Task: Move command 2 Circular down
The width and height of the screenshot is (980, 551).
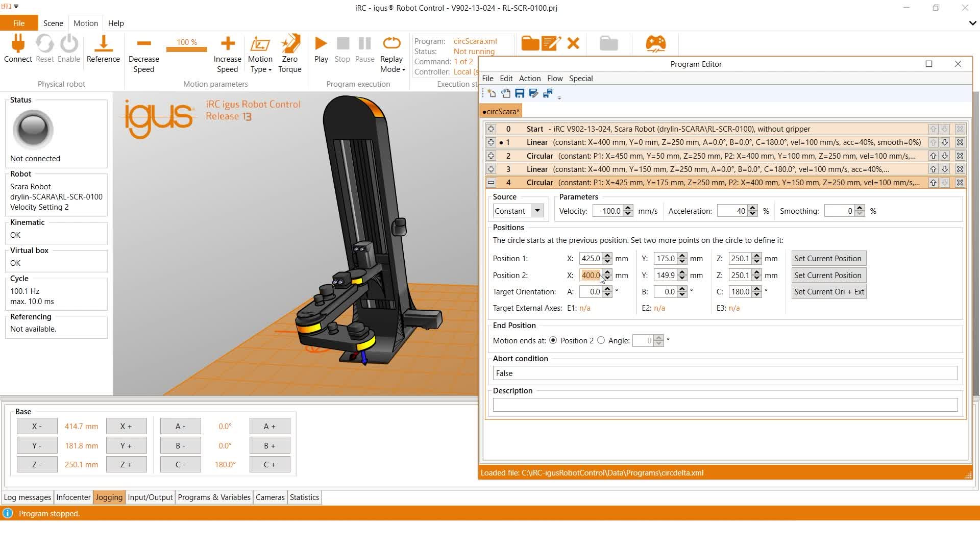Action: [945, 156]
